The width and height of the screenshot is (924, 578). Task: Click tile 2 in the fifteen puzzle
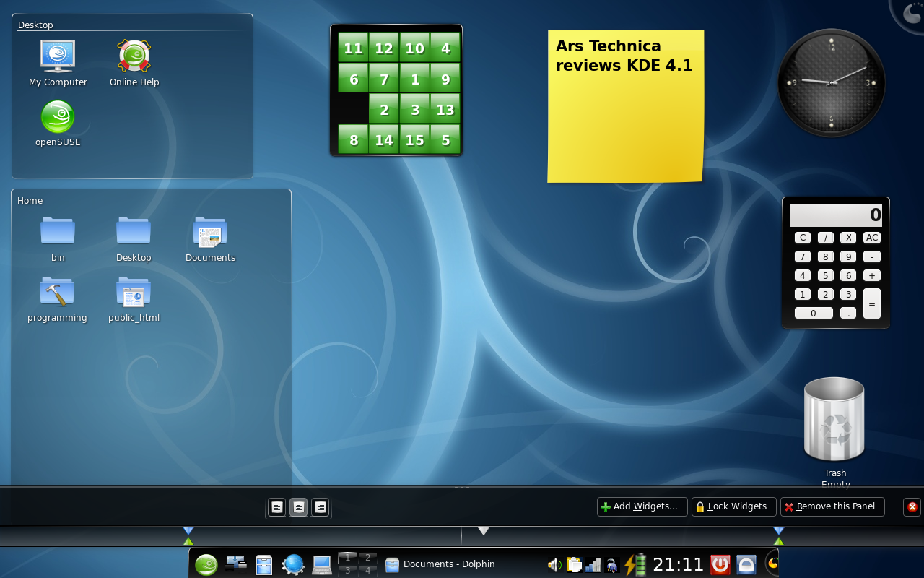click(384, 110)
